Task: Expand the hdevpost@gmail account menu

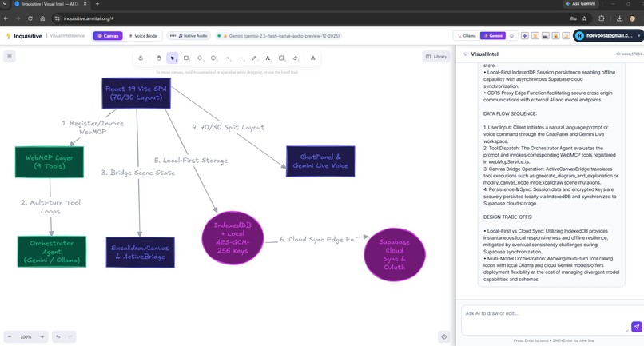Action: 609,36
